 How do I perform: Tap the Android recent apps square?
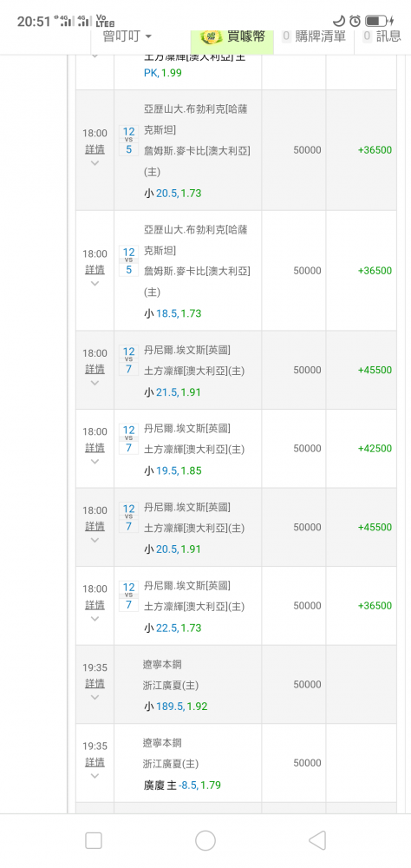pos(94,840)
